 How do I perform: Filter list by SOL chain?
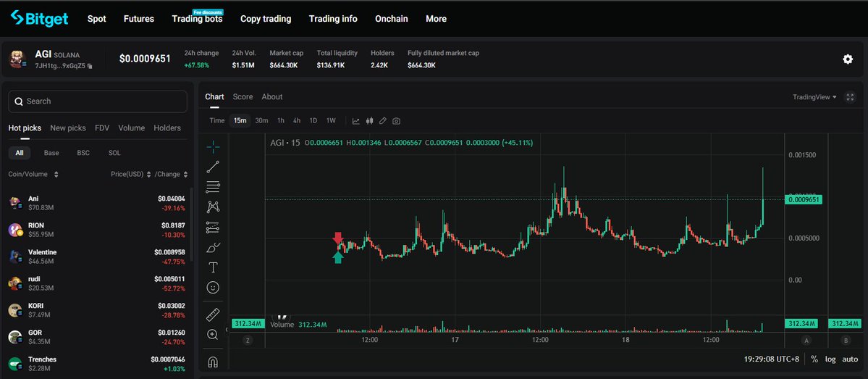click(114, 153)
